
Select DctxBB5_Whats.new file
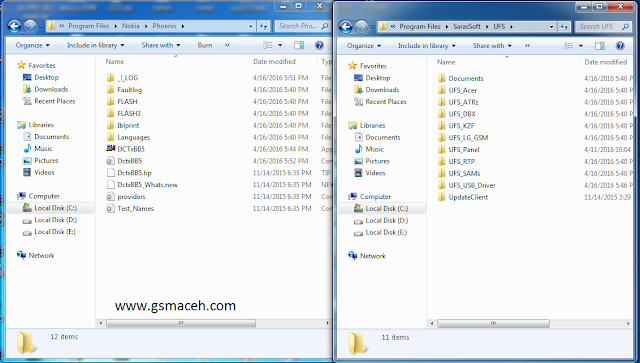click(x=147, y=185)
